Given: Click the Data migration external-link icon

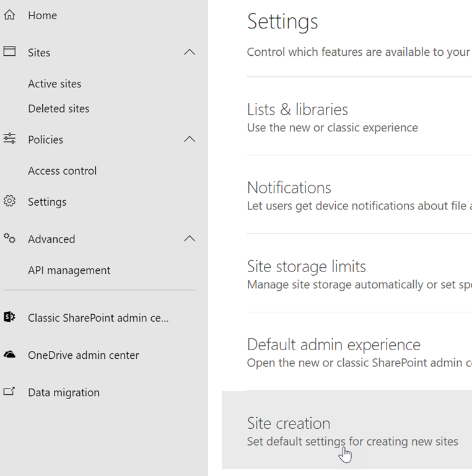Looking at the screenshot, I should (x=9, y=392).
